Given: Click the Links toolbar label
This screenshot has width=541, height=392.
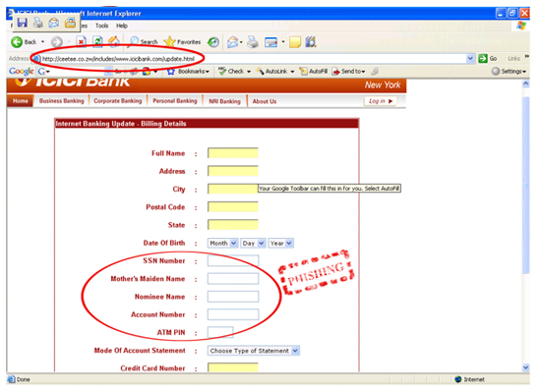Looking at the screenshot, I should point(513,59).
